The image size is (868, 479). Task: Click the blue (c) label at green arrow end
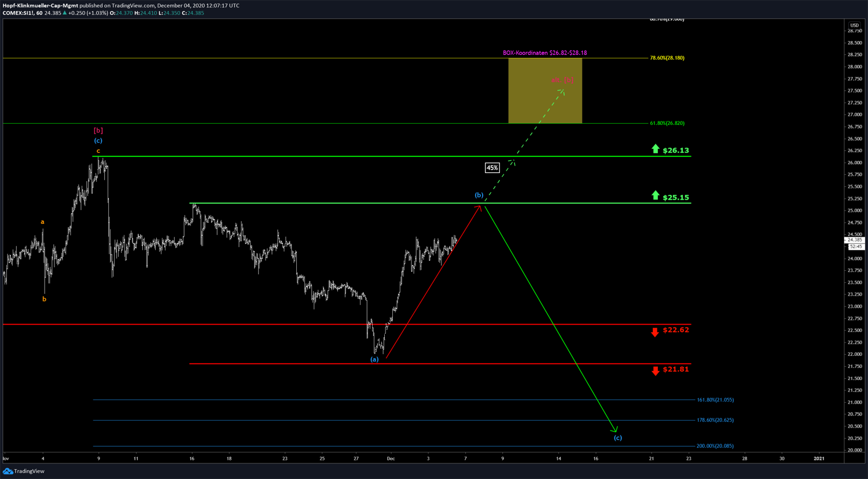click(x=617, y=437)
